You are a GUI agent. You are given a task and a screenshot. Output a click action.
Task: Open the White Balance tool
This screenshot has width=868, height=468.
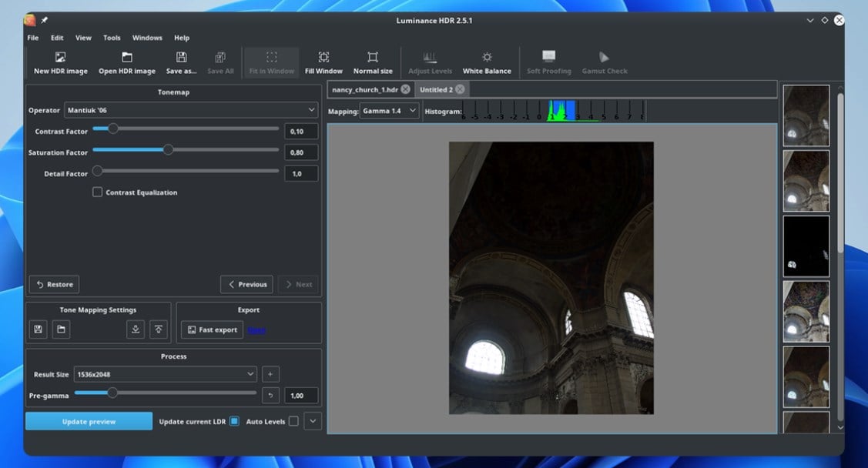487,58
